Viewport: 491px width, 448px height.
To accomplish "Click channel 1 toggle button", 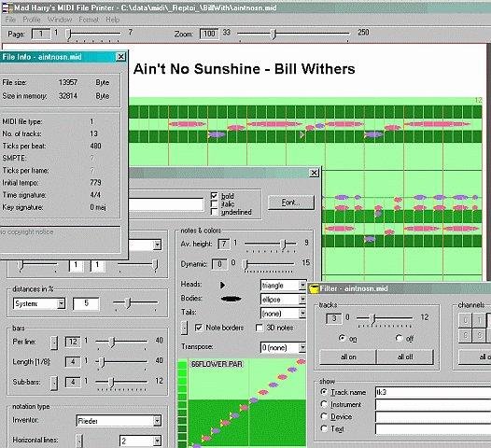I will pos(479,320).
